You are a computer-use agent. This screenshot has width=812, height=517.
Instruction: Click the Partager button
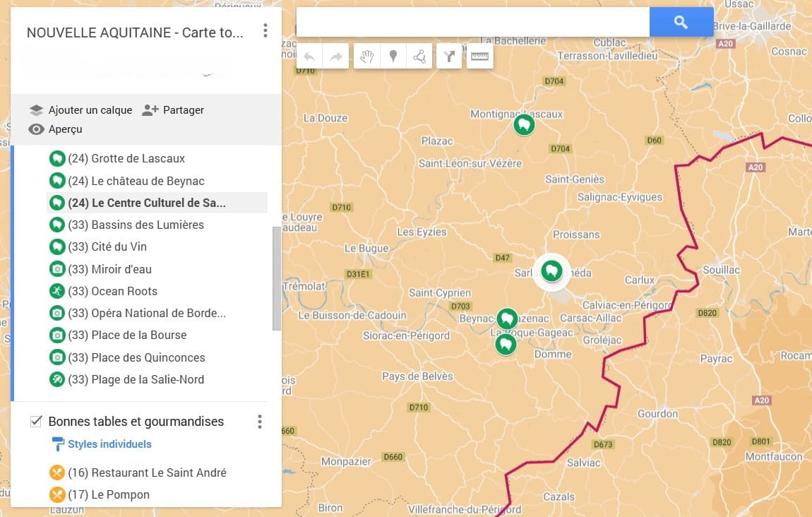184,109
